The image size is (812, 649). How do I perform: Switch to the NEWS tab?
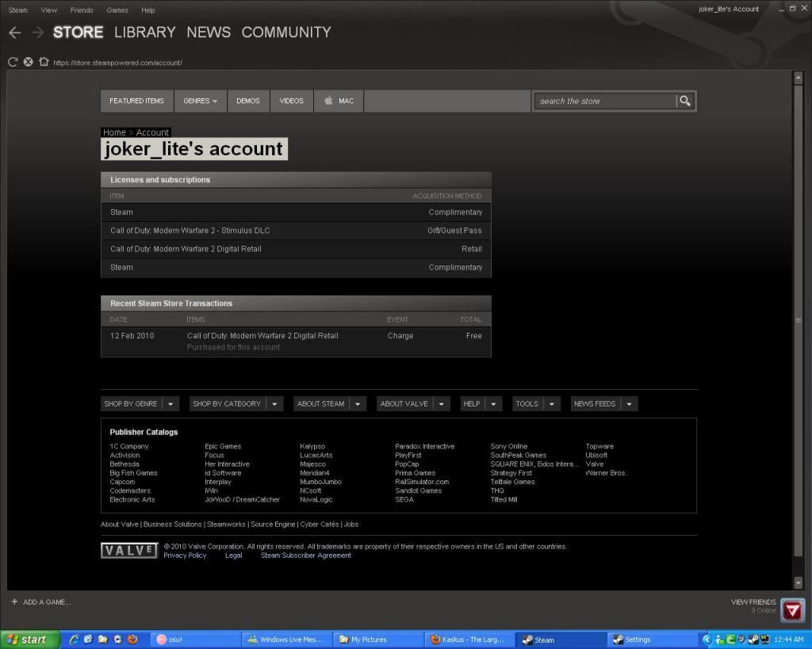point(209,32)
